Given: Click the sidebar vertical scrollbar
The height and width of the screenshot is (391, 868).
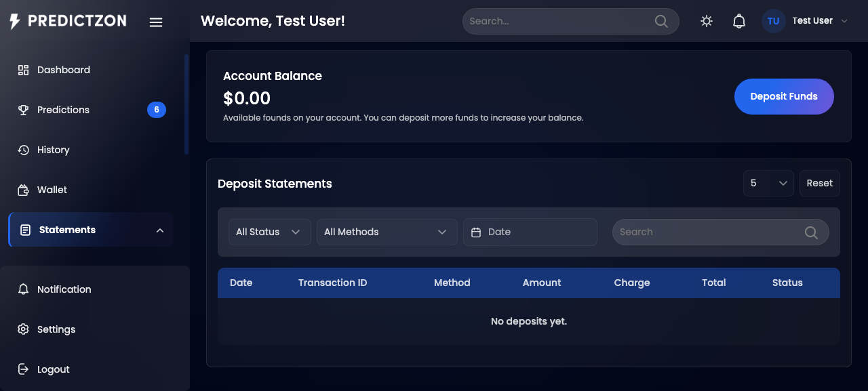Looking at the screenshot, I should click(x=186, y=104).
